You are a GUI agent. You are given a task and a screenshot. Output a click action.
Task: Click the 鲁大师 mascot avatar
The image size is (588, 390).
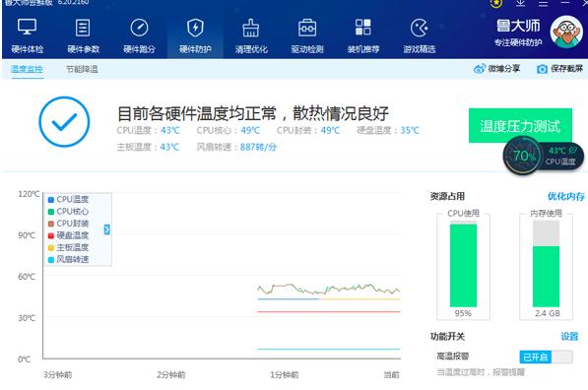coord(566,32)
